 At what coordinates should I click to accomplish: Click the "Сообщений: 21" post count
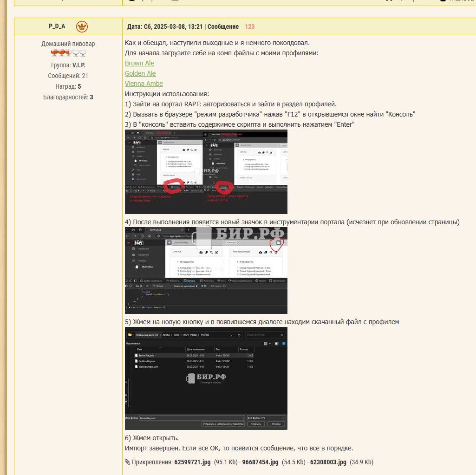pyautogui.click(x=68, y=76)
